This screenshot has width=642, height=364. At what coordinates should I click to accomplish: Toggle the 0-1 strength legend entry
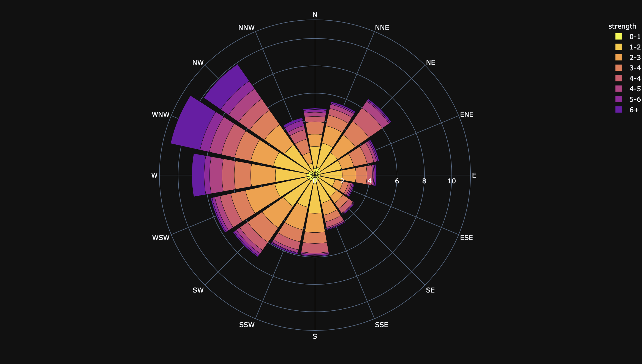pos(628,37)
